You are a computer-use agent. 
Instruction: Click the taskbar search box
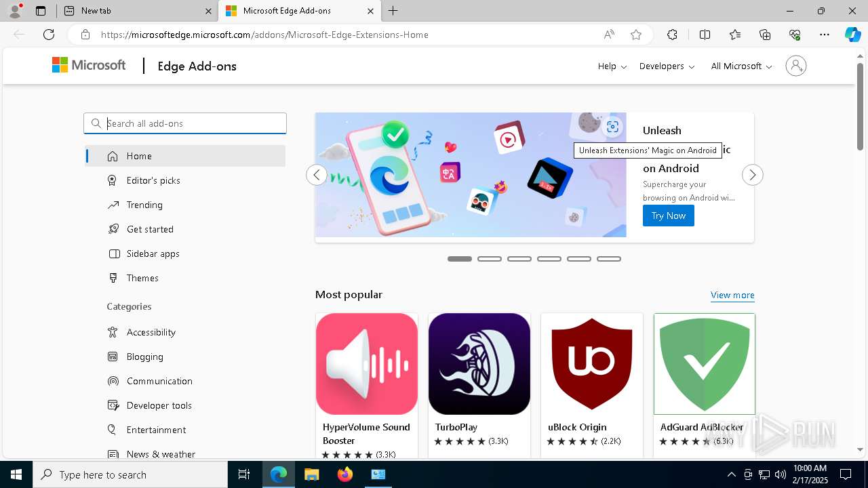pos(130,474)
